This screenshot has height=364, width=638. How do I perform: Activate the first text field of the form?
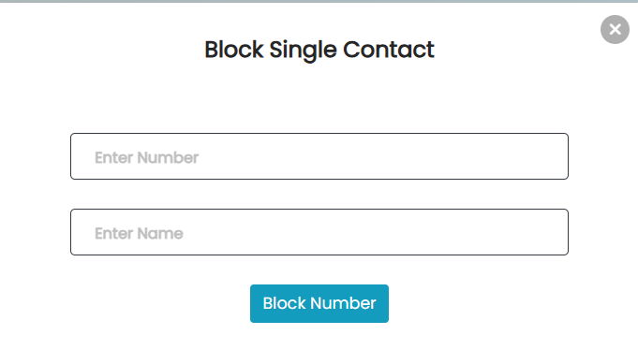(319, 156)
